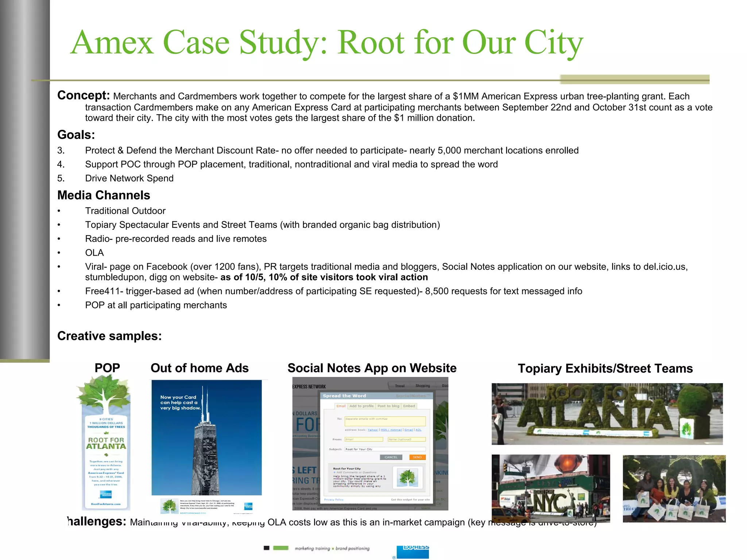Click the Gmail address book link
Screen dimensions: 747x560
tap(409, 430)
